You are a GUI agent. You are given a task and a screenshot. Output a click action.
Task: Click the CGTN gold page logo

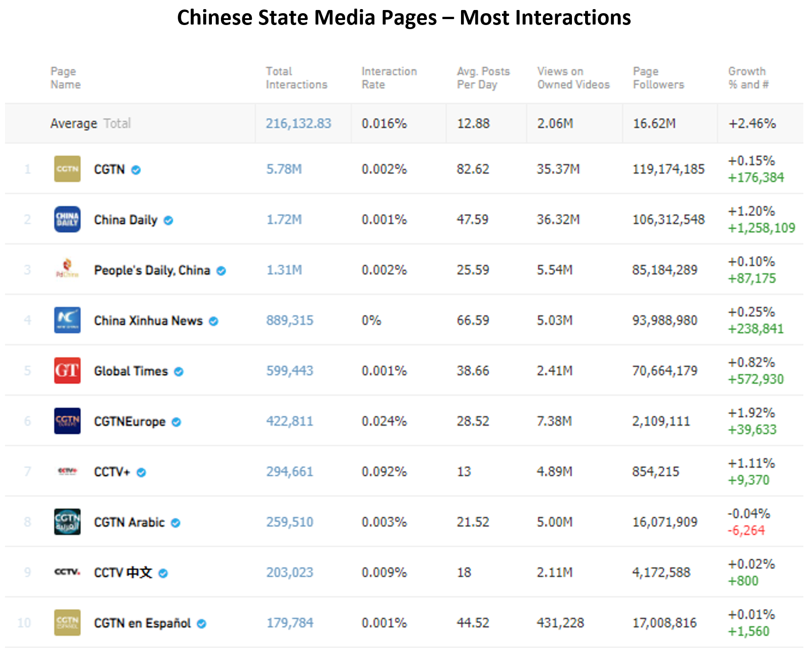[67, 169]
